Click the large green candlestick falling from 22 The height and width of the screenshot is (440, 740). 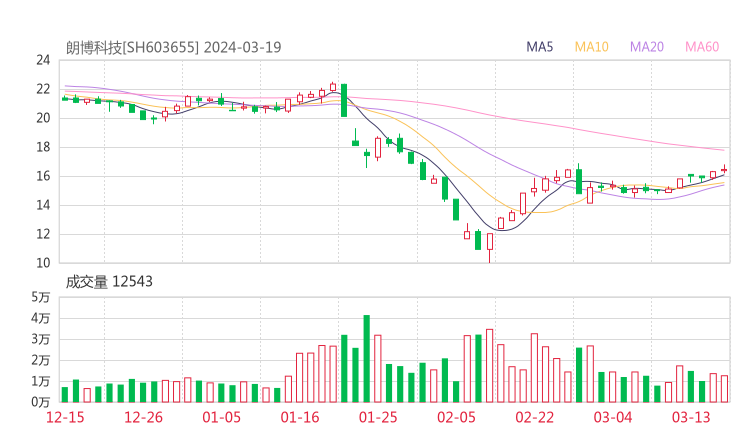(344, 100)
